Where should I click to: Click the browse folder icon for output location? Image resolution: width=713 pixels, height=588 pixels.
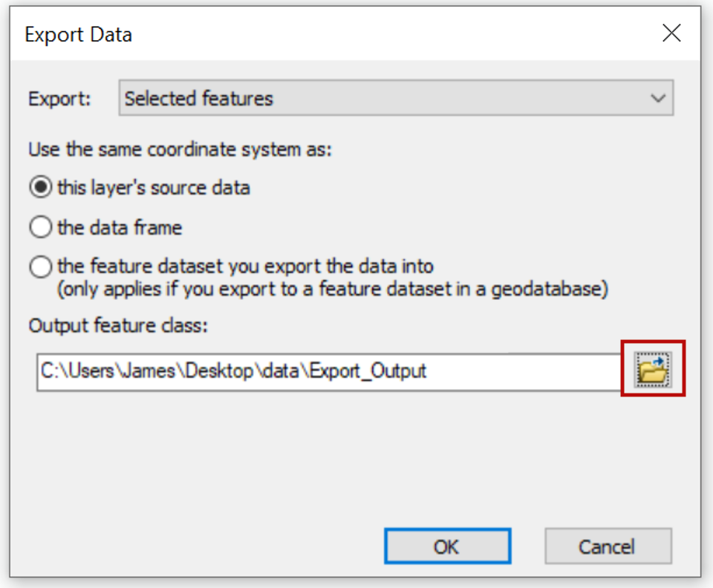pyautogui.click(x=651, y=370)
